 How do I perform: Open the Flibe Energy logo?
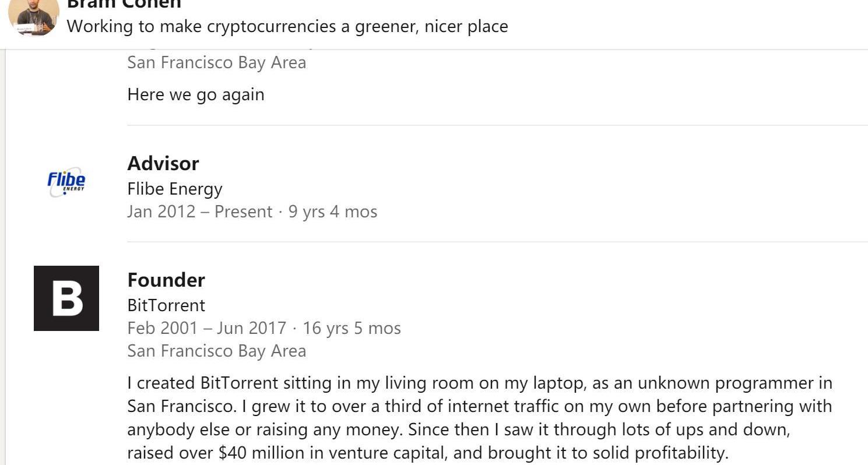[x=66, y=183]
